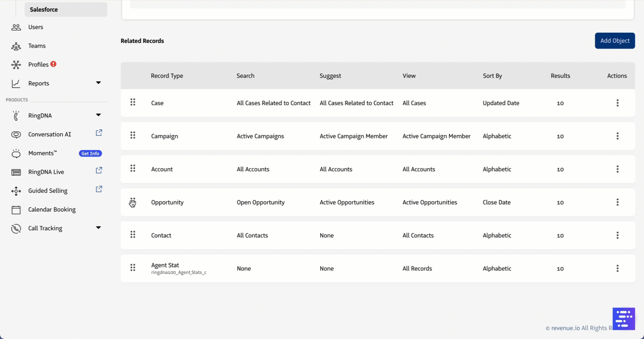This screenshot has width=644, height=339.
Task: Click the RingDNA Live icon
Action: [x=16, y=172]
